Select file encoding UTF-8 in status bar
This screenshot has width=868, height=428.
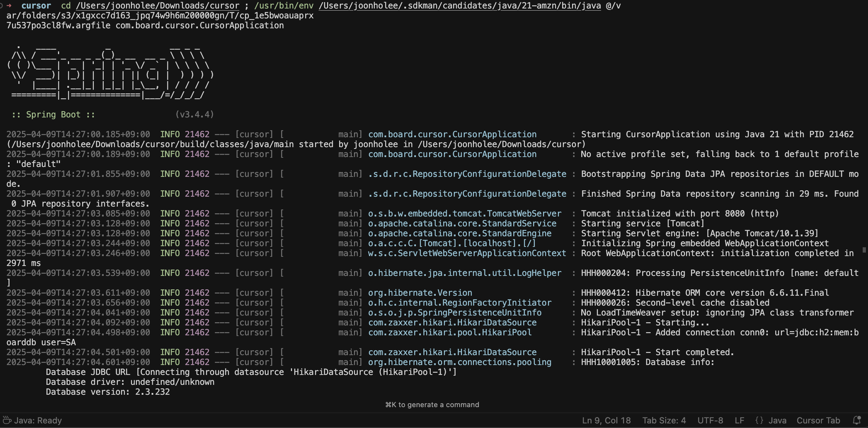coord(710,420)
